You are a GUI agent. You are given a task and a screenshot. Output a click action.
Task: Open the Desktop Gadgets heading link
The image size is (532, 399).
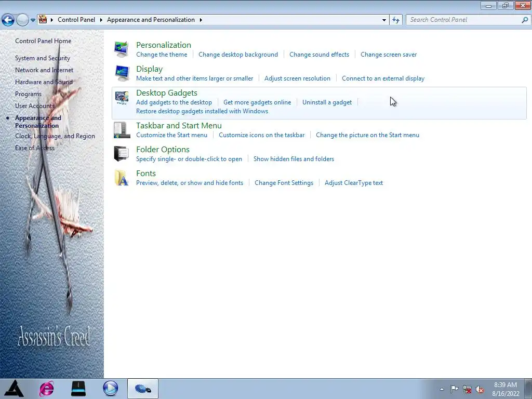tap(167, 92)
